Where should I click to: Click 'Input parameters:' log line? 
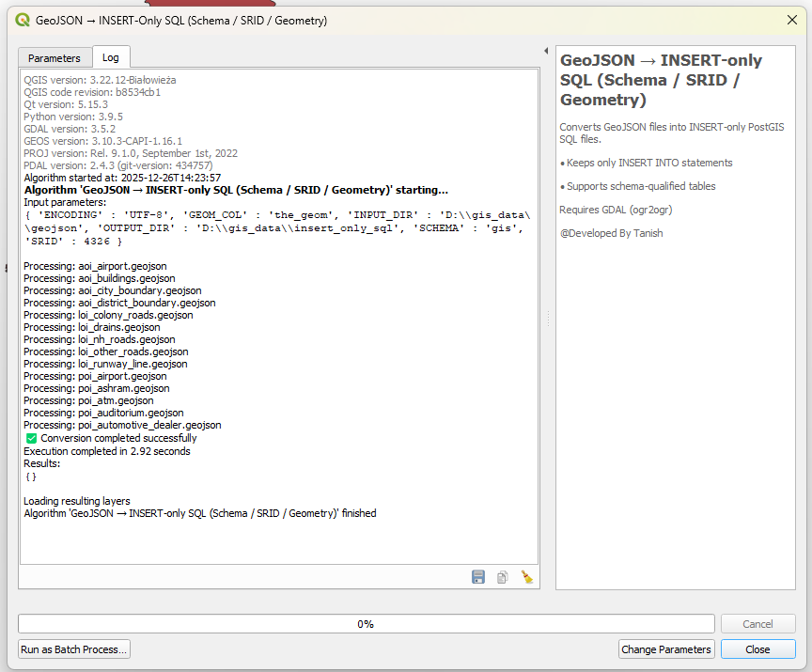(x=65, y=202)
